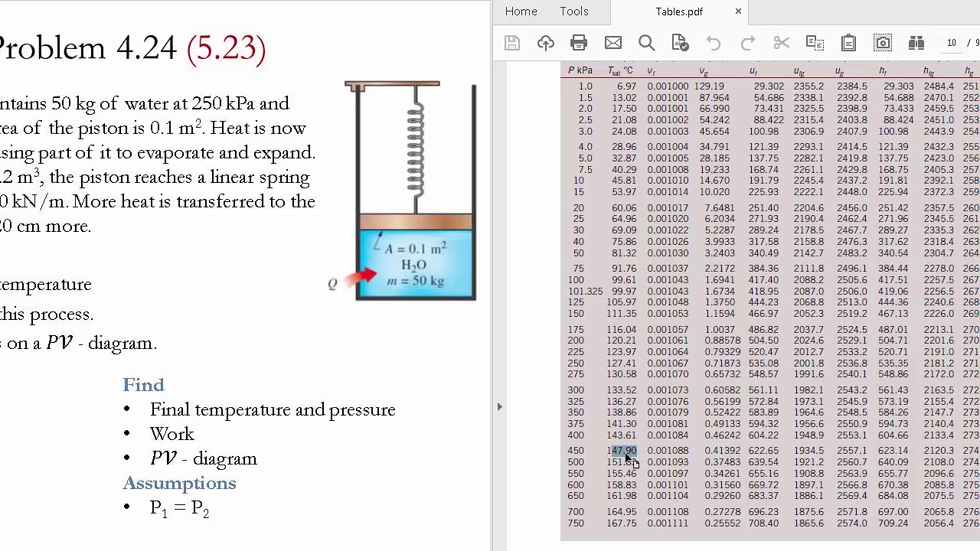Click the highlighted 147.90 temperature value
The height and width of the screenshot is (551, 980).
622,452
